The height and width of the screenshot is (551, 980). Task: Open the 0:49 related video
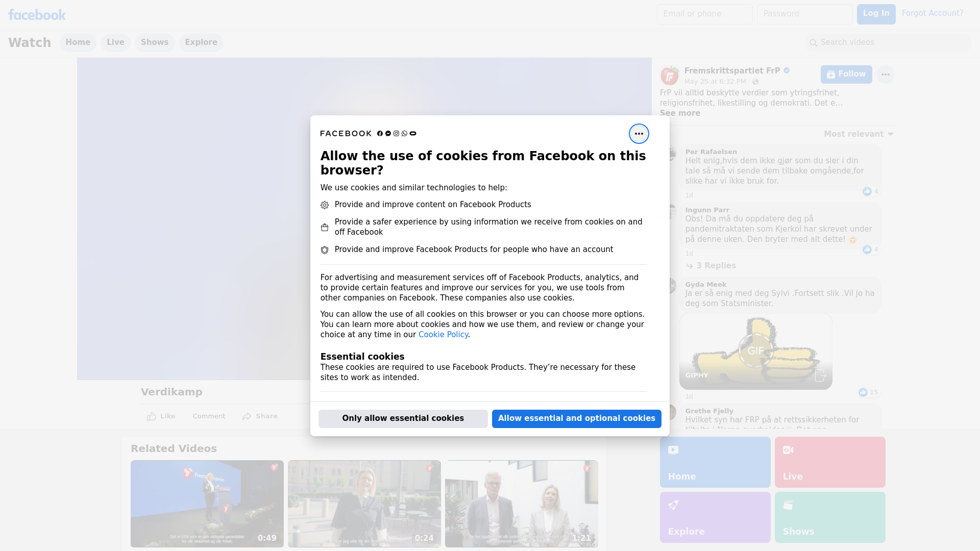[207, 504]
